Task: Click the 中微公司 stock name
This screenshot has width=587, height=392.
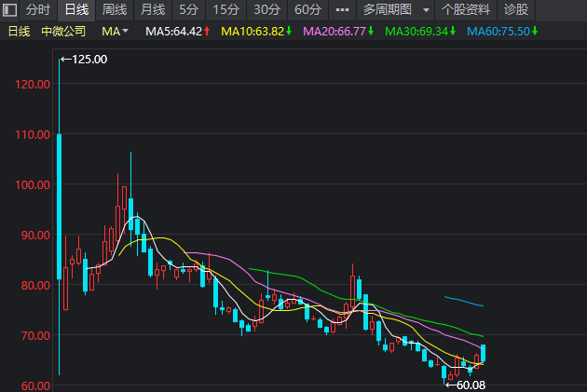Action: (x=63, y=32)
